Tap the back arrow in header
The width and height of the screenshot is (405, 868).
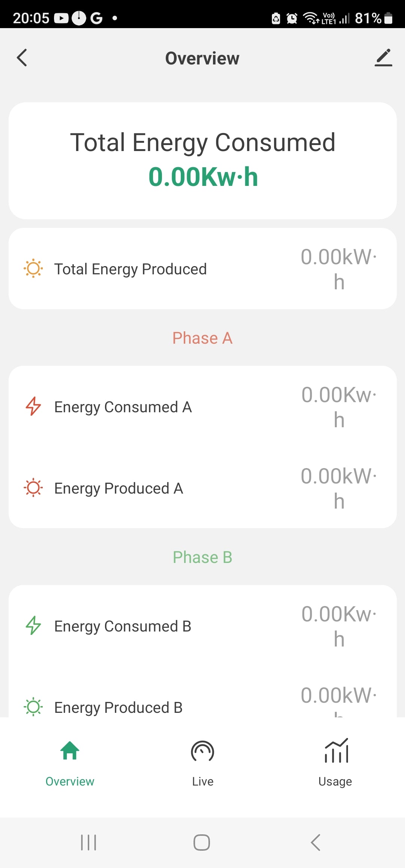(22, 58)
